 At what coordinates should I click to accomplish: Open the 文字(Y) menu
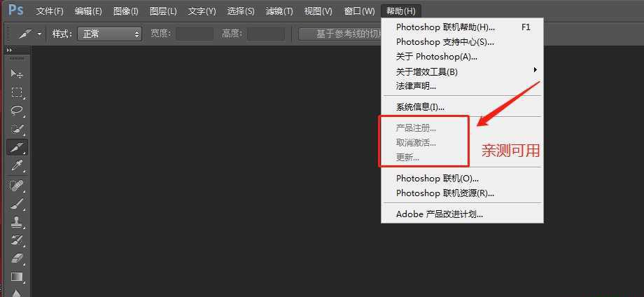pyautogui.click(x=202, y=11)
